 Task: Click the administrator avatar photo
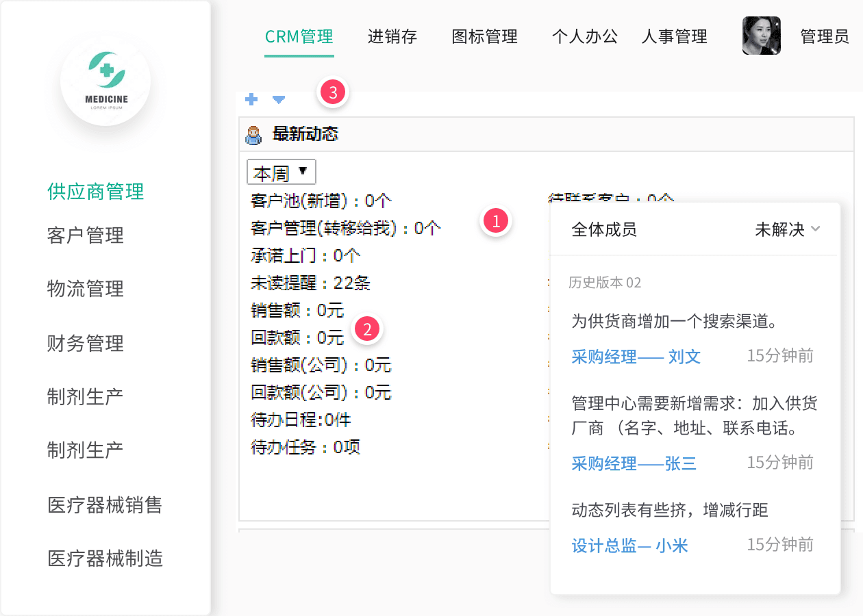[761, 36]
